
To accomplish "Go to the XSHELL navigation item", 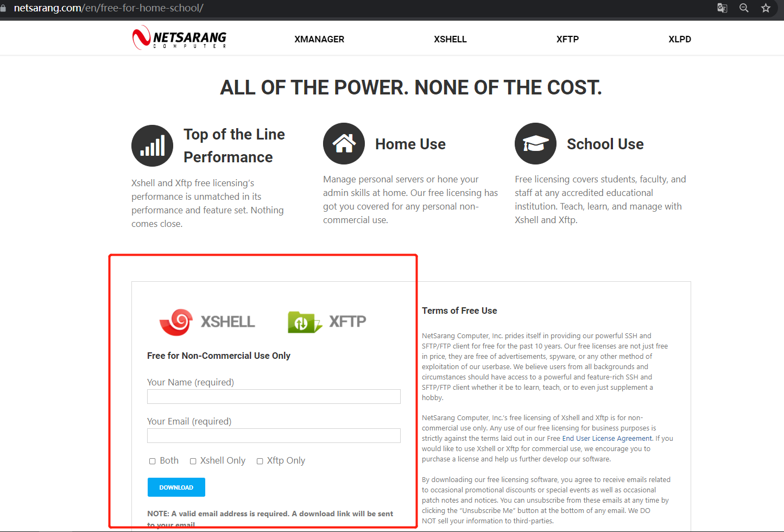I will (x=450, y=39).
